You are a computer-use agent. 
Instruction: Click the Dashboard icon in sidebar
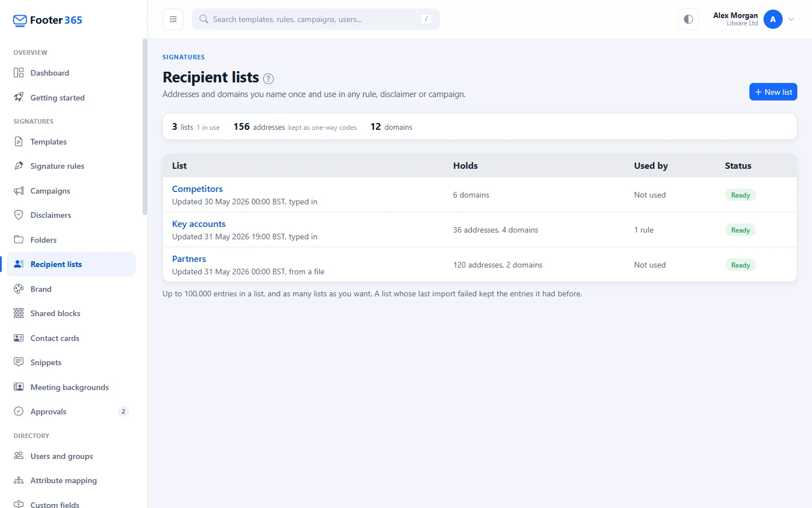pos(19,73)
